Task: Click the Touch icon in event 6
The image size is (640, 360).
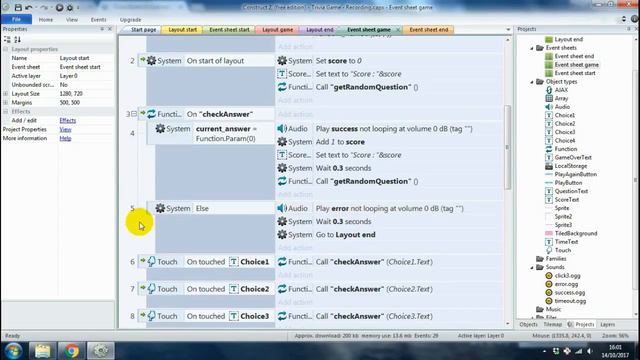Action: 151,262
